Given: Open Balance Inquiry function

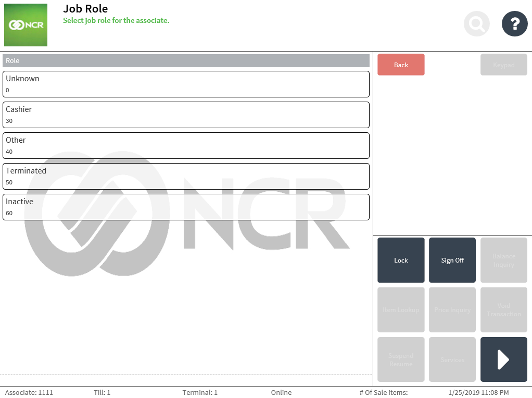Looking at the screenshot, I should (x=503, y=260).
